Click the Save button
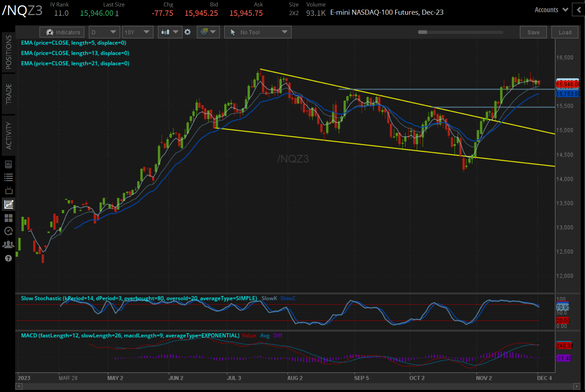 tap(533, 32)
